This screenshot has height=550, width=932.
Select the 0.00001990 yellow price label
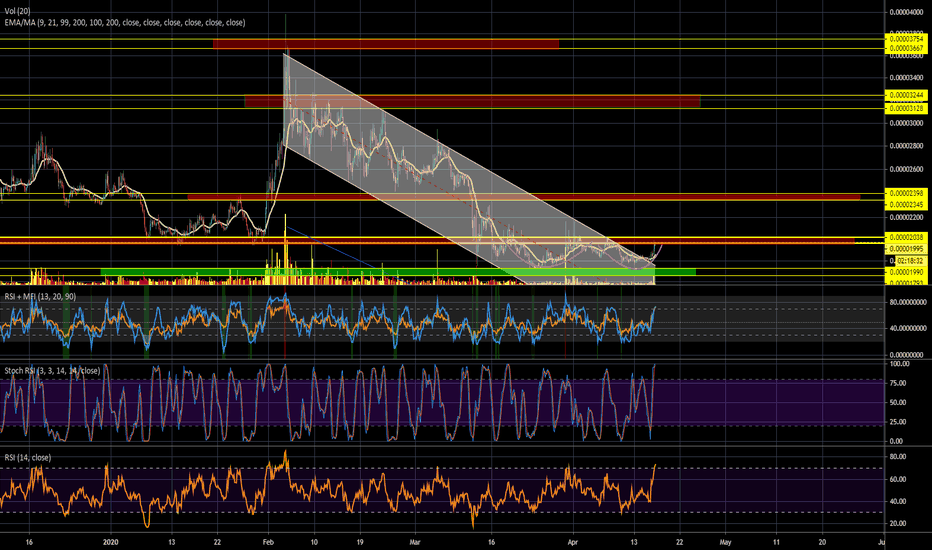pyautogui.click(x=906, y=272)
